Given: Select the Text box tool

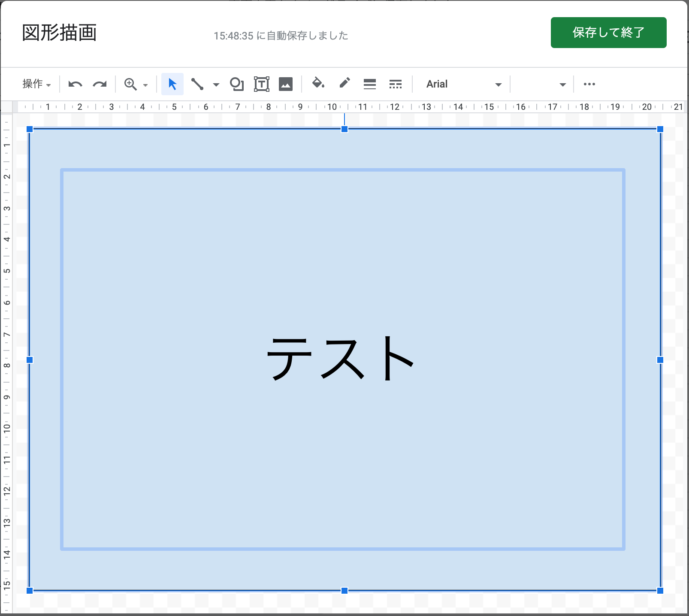Looking at the screenshot, I should pos(262,84).
